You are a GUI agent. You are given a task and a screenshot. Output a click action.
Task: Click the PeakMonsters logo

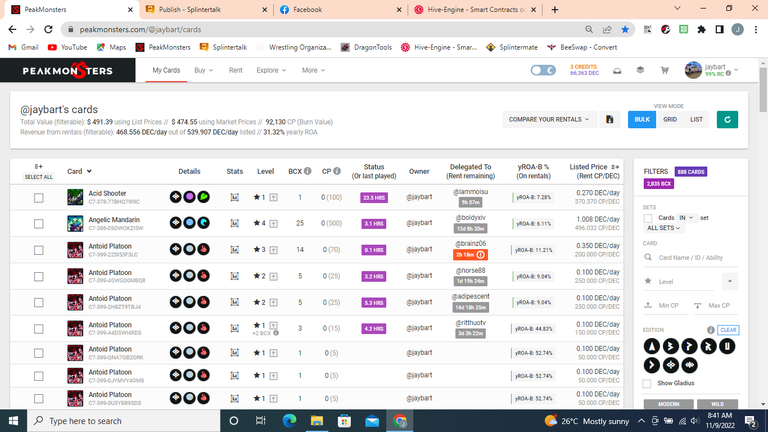point(68,71)
